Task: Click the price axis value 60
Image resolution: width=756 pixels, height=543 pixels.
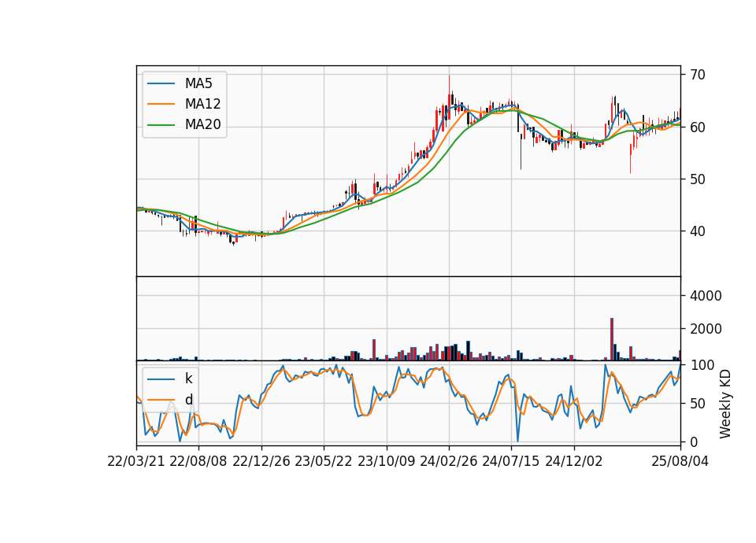Action: tap(697, 127)
